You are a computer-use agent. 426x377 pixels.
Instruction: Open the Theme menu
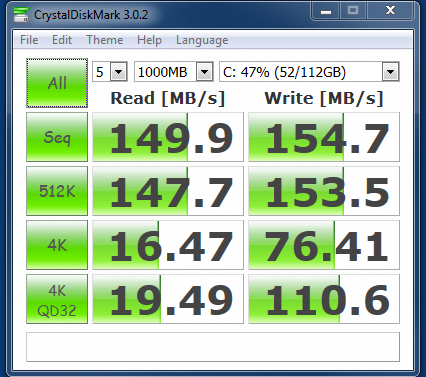[x=105, y=40]
